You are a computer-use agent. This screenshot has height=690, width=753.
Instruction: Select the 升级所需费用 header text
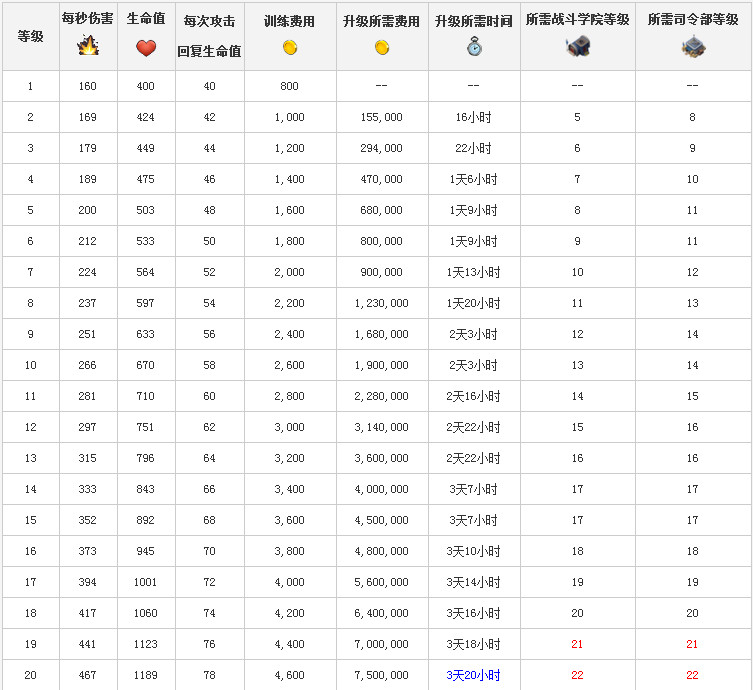382,21
